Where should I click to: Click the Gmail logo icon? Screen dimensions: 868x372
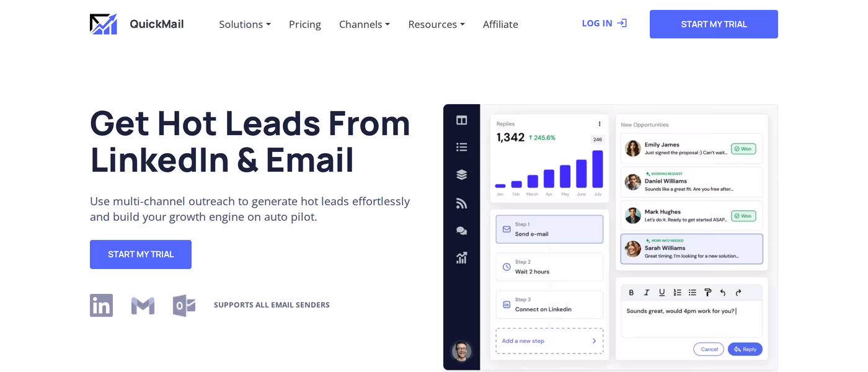pos(143,306)
